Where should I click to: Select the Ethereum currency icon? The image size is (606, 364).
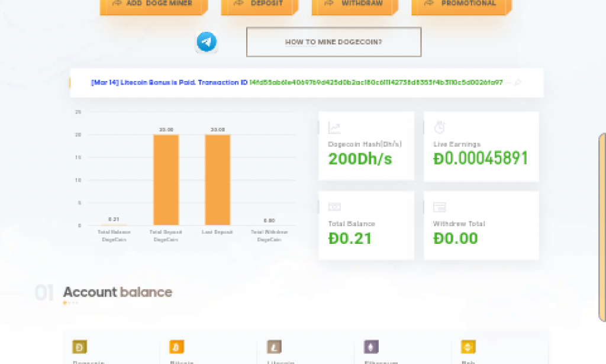(x=370, y=347)
